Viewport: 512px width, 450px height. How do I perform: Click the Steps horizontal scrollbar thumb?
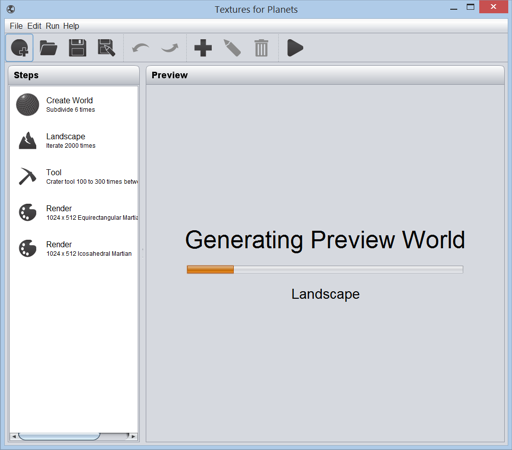(59, 436)
